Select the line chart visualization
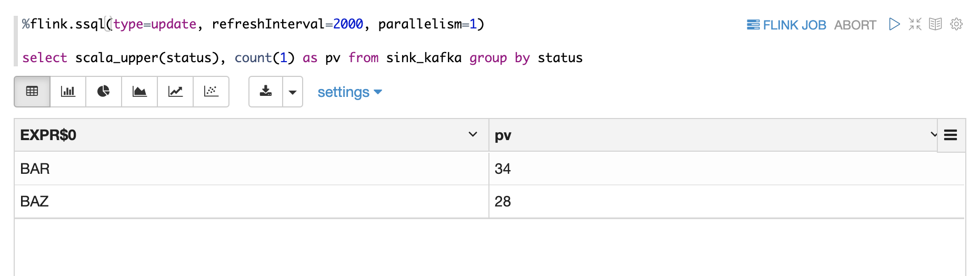 175,92
